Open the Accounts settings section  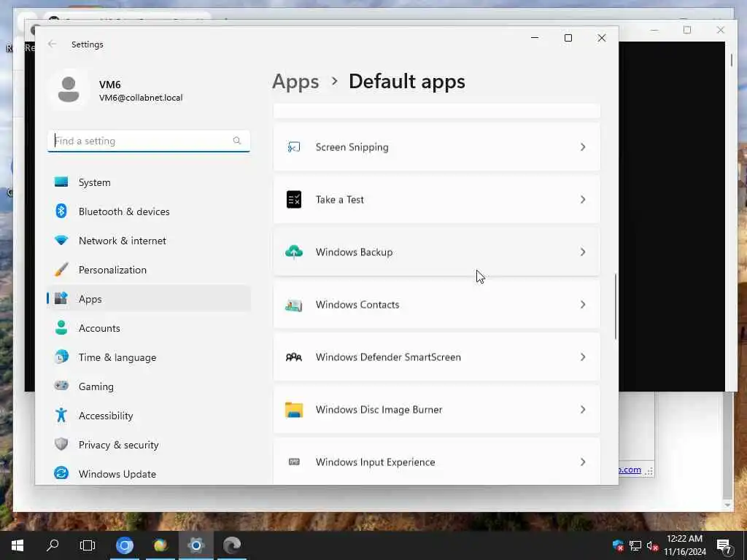[x=149, y=327]
